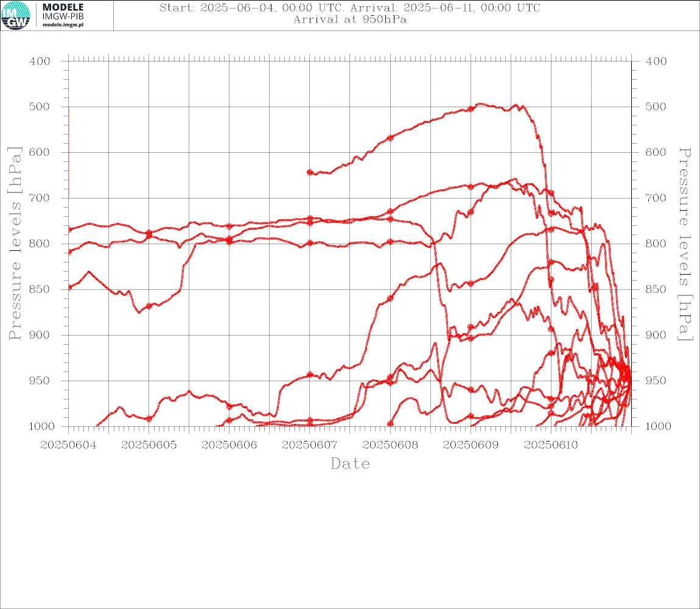This screenshot has width=700, height=609.
Task: Click trajectory marker near 570 hPa on 20250608
Action: point(390,138)
